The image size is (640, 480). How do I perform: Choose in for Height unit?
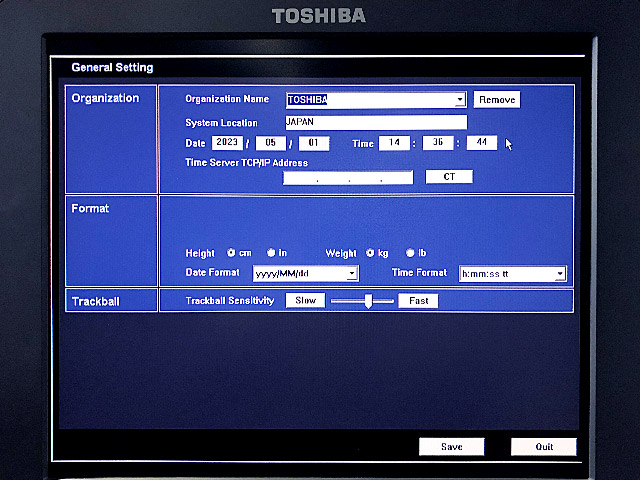point(271,253)
